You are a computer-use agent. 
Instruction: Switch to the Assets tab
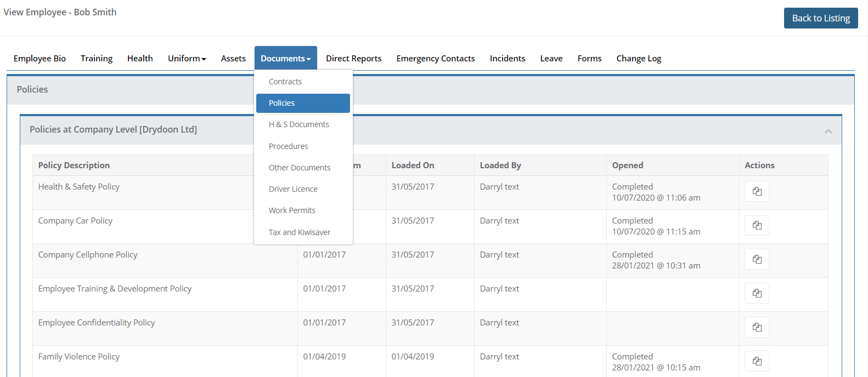coord(233,59)
